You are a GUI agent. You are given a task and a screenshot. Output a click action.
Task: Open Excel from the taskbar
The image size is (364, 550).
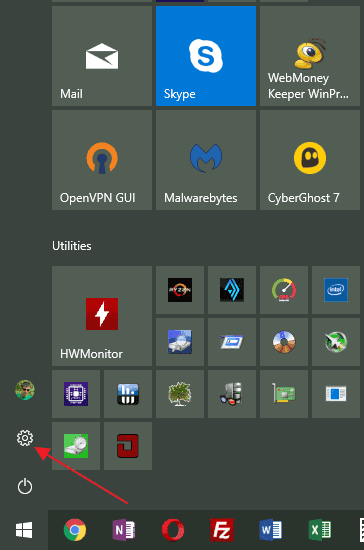[x=319, y=530]
